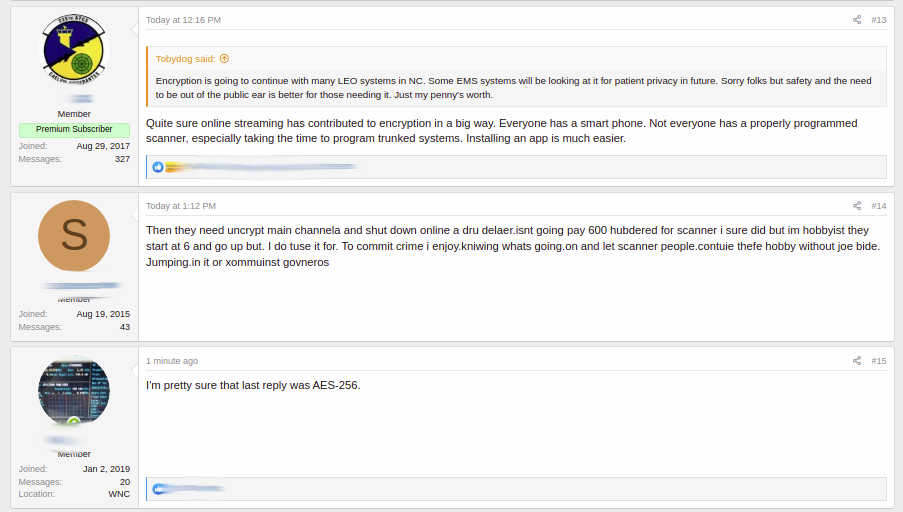Open the #14 post number link
The height and width of the screenshot is (512, 903).
(x=878, y=206)
